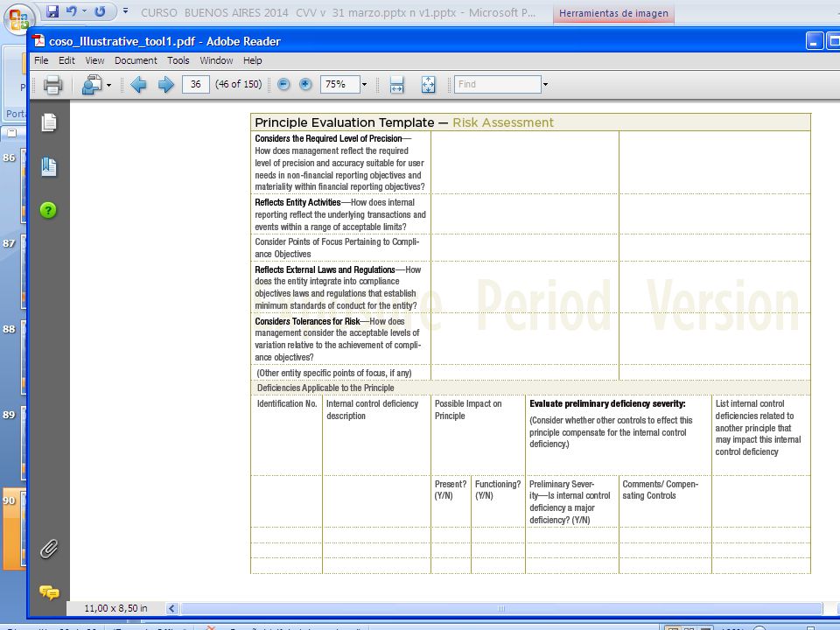The height and width of the screenshot is (630, 840).
Task: Open the Edit menu
Action: pyautogui.click(x=66, y=60)
